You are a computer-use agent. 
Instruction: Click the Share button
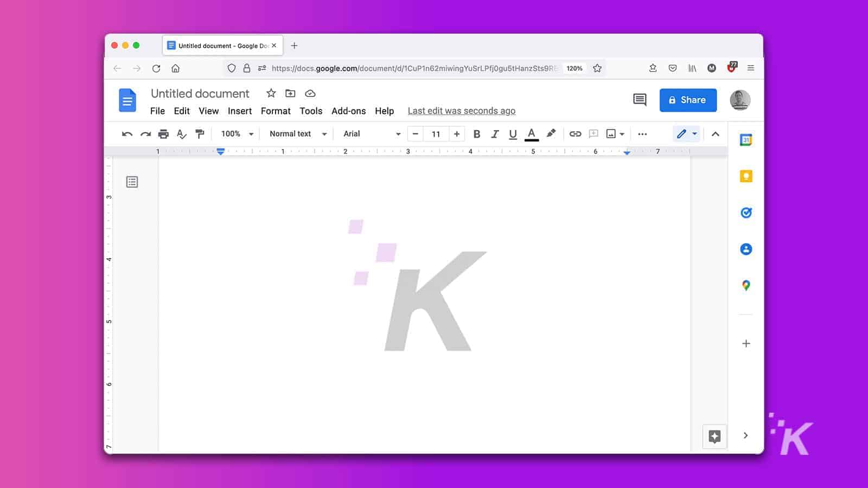click(x=688, y=100)
